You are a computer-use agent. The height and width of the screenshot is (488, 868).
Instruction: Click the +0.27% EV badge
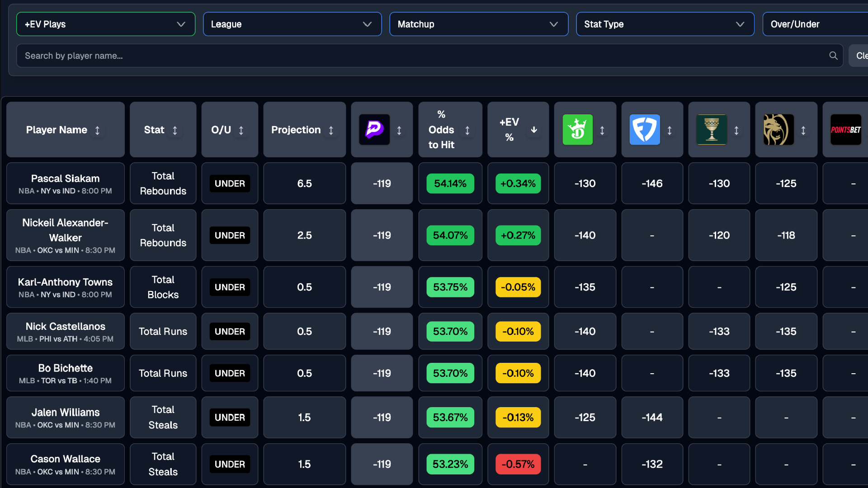[518, 235]
